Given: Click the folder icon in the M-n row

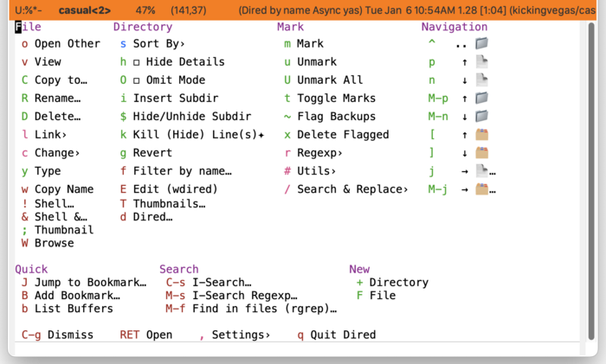Looking at the screenshot, I should [481, 116].
